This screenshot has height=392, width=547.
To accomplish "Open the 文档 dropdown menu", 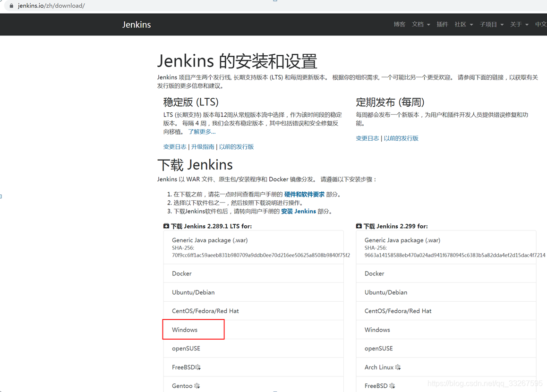I will (x=421, y=25).
